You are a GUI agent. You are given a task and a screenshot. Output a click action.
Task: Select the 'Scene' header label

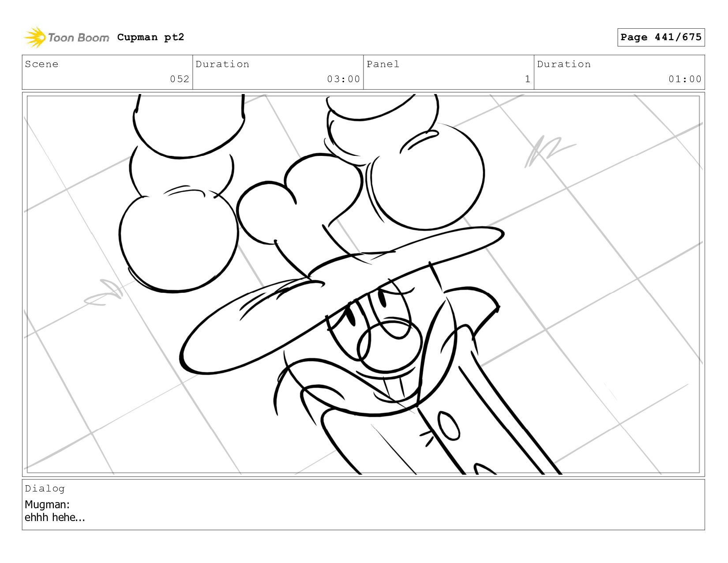tap(41, 64)
